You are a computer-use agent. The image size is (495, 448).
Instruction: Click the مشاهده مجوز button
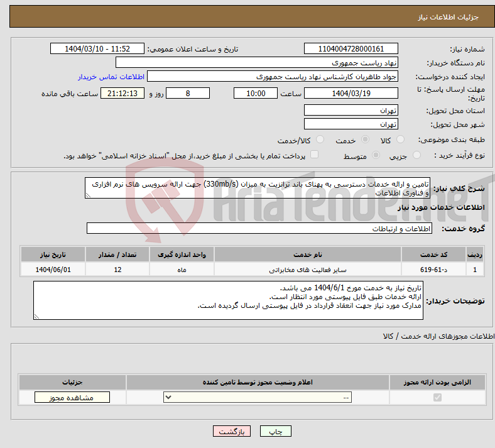point(72,397)
